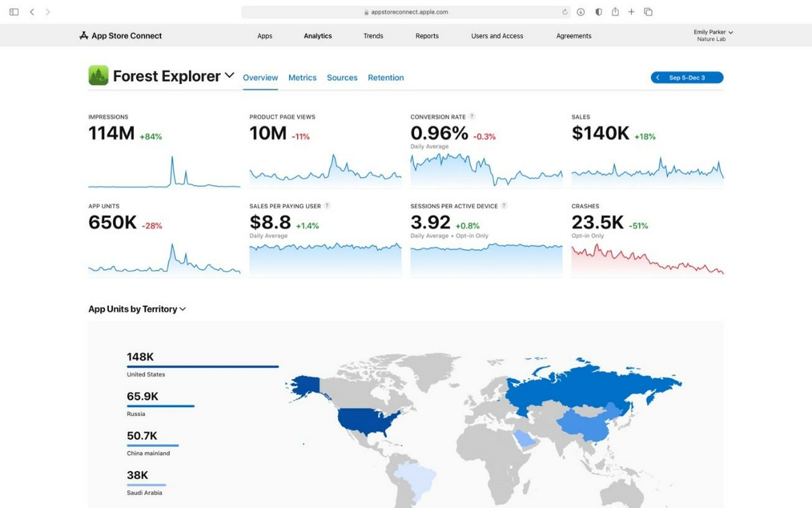Click the privacy shield icon
This screenshot has width=812, height=508.
(x=598, y=12)
